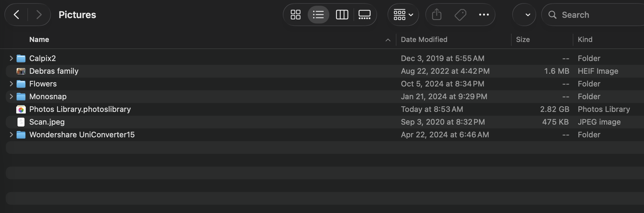
Task: Open the chevron dropdown beside Search
Action: [x=528, y=15]
